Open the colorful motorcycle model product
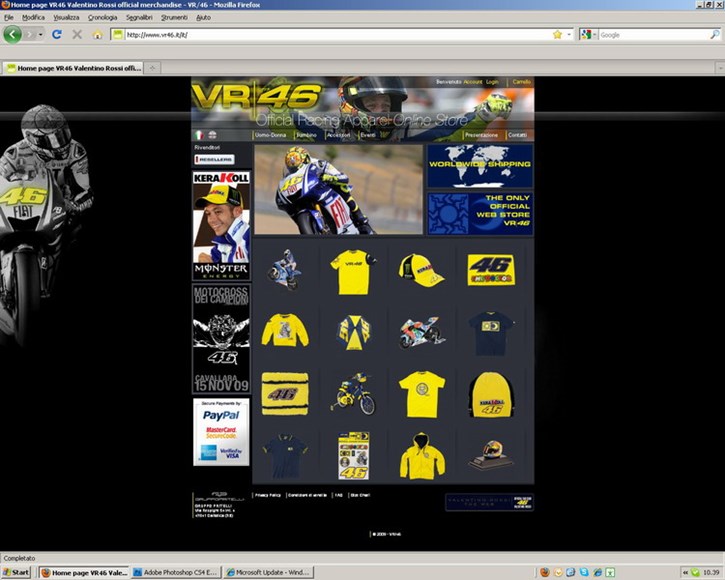This screenshot has width=725, height=580. [421, 332]
